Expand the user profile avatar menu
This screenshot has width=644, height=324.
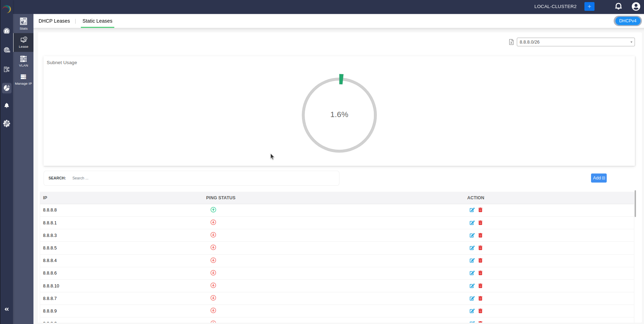[636, 6]
